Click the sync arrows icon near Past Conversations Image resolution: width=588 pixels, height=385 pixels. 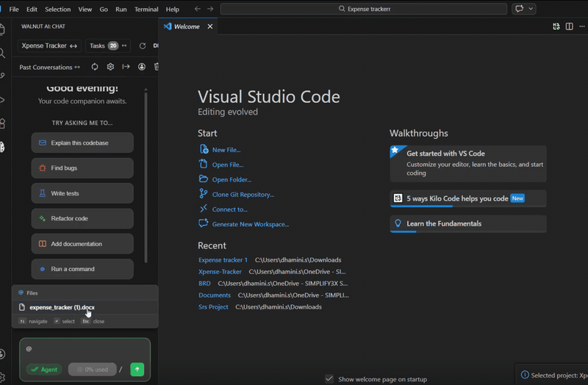pos(95,67)
